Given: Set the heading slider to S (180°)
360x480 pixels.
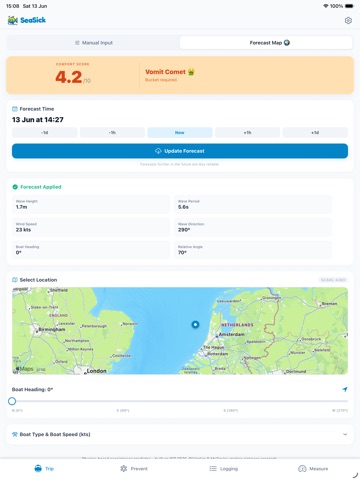Looking at the screenshot, I should pos(231,410).
